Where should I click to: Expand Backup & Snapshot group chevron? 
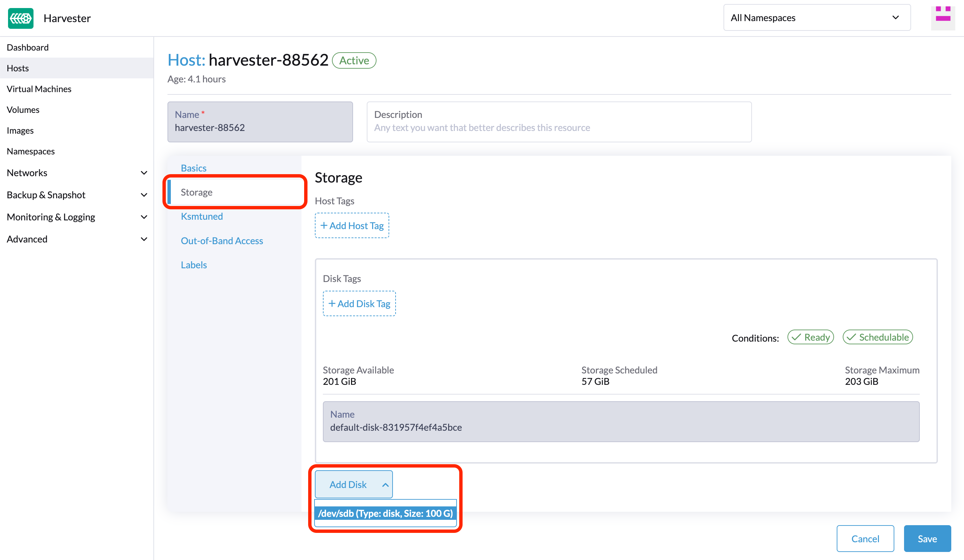144,195
